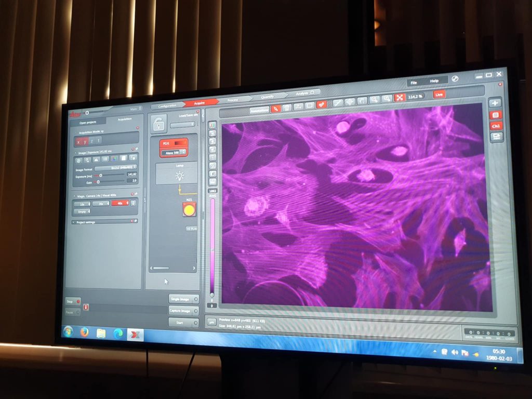Select the rectangle annotation tool

pyautogui.click(x=310, y=105)
